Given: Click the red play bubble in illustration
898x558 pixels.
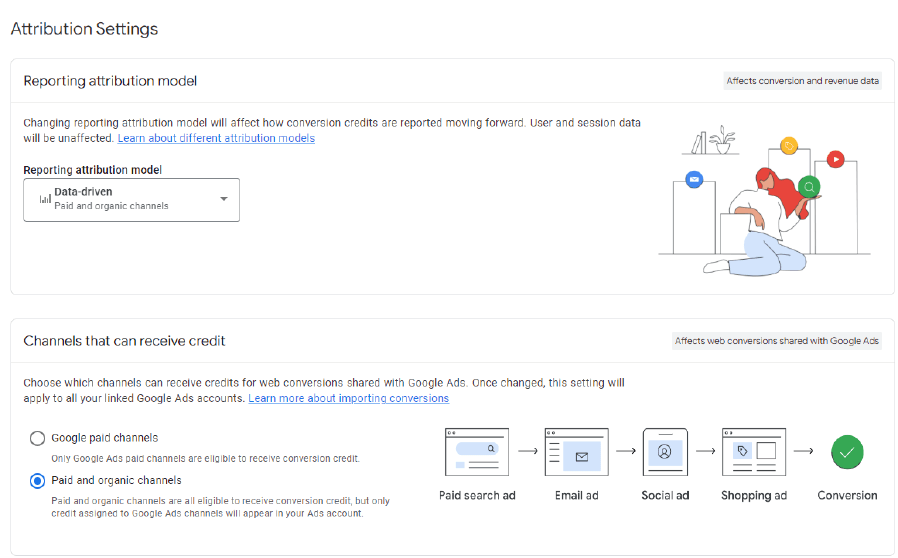Looking at the screenshot, I should click(x=836, y=159).
